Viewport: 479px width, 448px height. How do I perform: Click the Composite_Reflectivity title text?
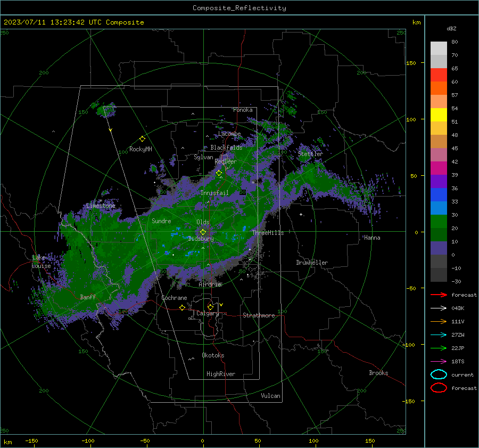[x=240, y=8]
